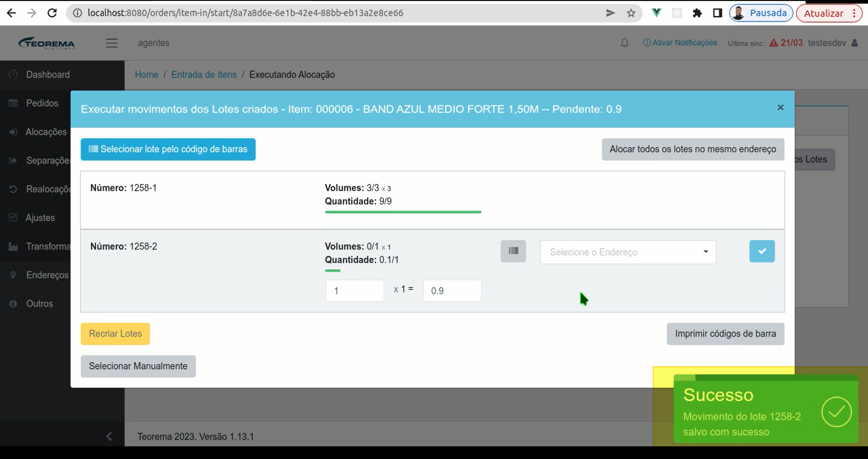Collapse sidebar with the left chevron
Screen dimensions: 868x459
(x=109, y=436)
